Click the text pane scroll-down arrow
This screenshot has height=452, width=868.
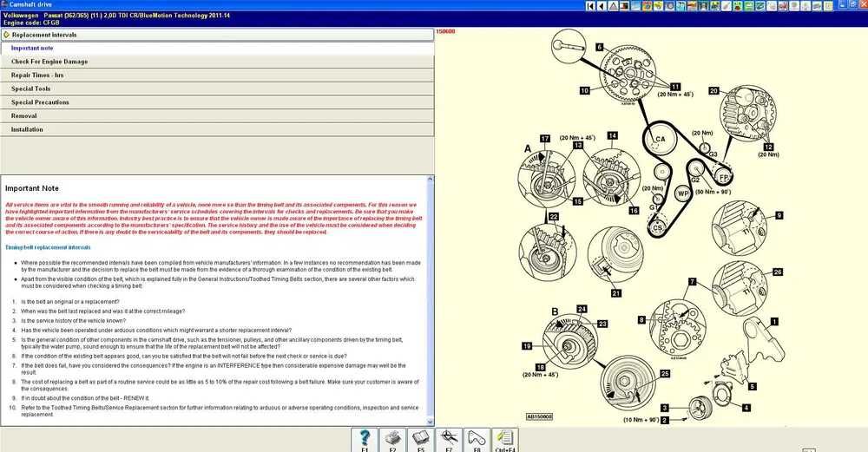coord(431,423)
